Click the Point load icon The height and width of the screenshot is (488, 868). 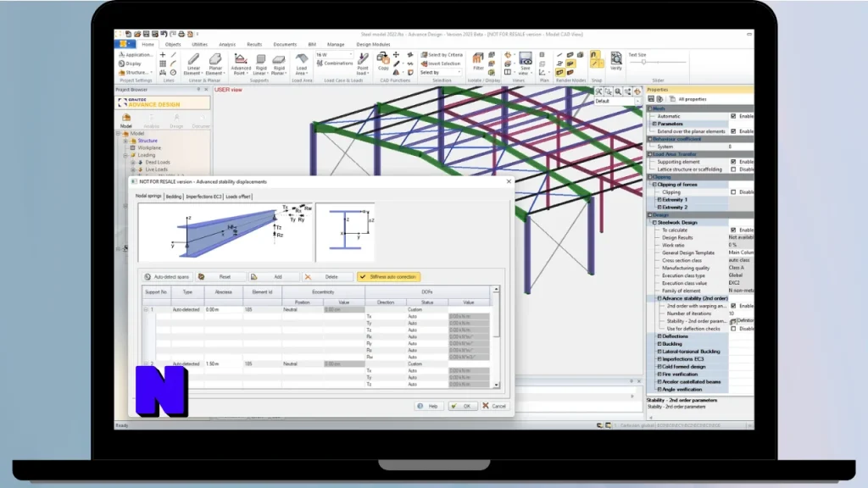(x=363, y=58)
